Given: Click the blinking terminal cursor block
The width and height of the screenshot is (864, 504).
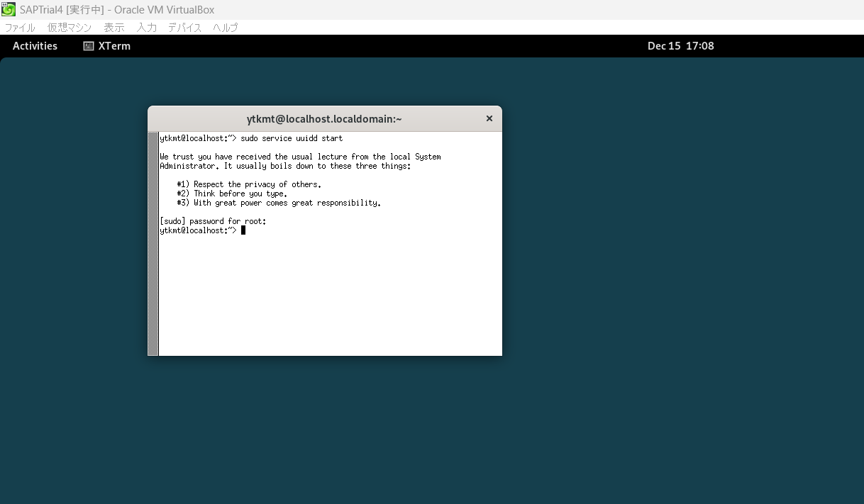Looking at the screenshot, I should point(243,230).
